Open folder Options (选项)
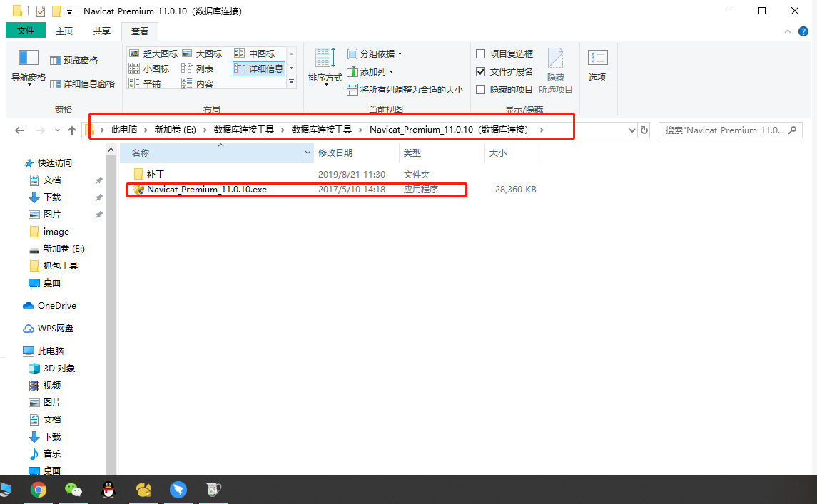The width and height of the screenshot is (817, 504). 597,66
